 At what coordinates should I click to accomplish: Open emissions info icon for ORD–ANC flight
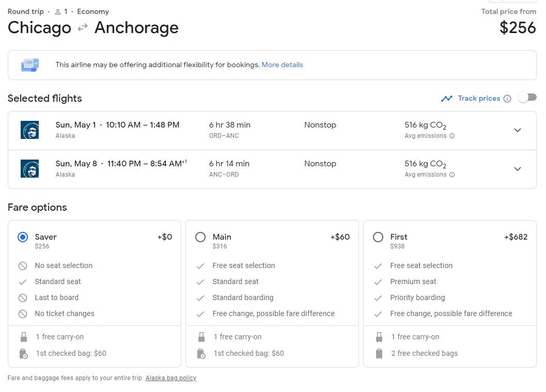[452, 136]
